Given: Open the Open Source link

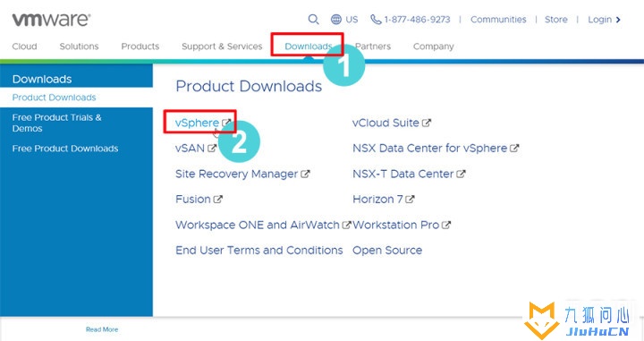Looking at the screenshot, I should (x=387, y=251).
